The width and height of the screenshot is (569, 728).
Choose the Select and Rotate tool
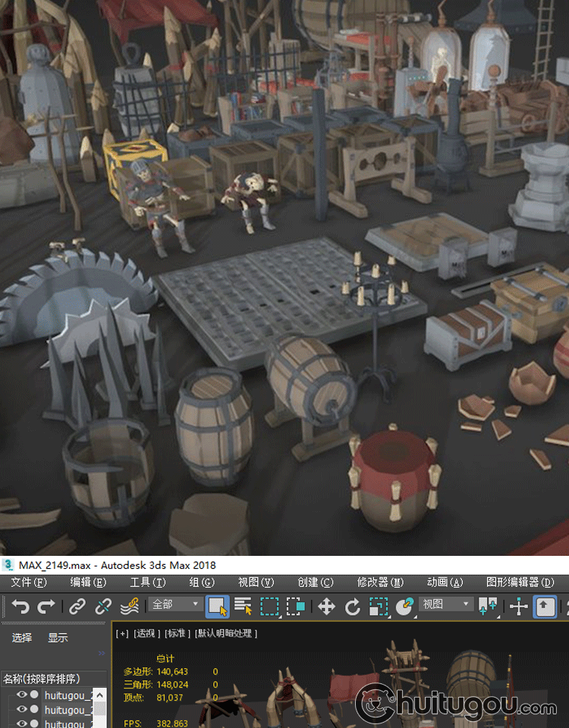(x=353, y=606)
